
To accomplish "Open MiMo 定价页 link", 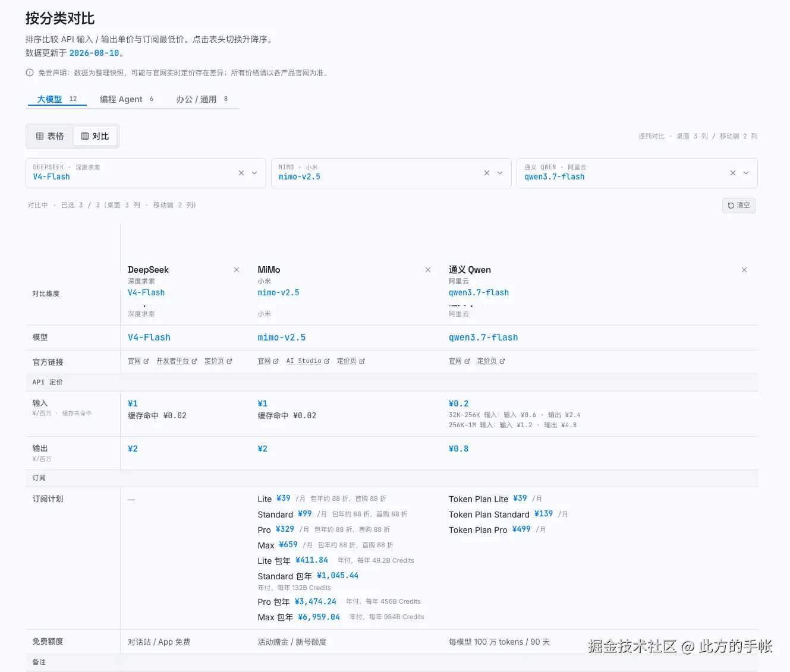I will [351, 361].
